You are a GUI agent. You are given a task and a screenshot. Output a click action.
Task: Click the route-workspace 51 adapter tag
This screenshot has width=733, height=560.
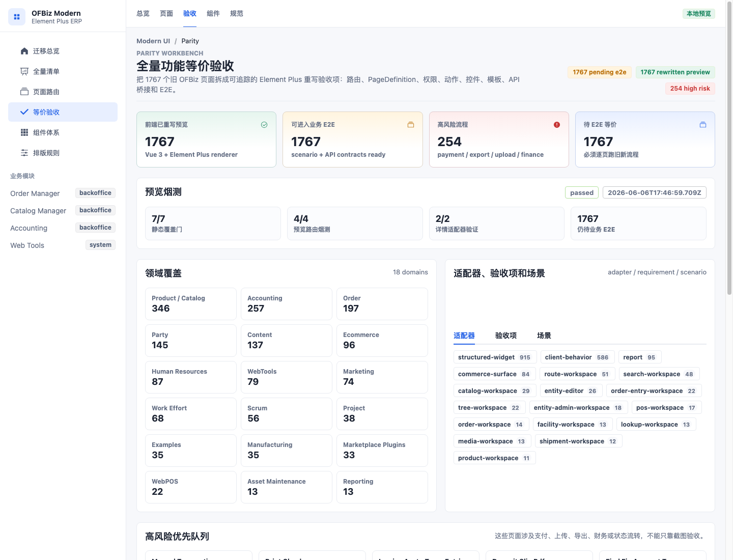click(577, 374)
